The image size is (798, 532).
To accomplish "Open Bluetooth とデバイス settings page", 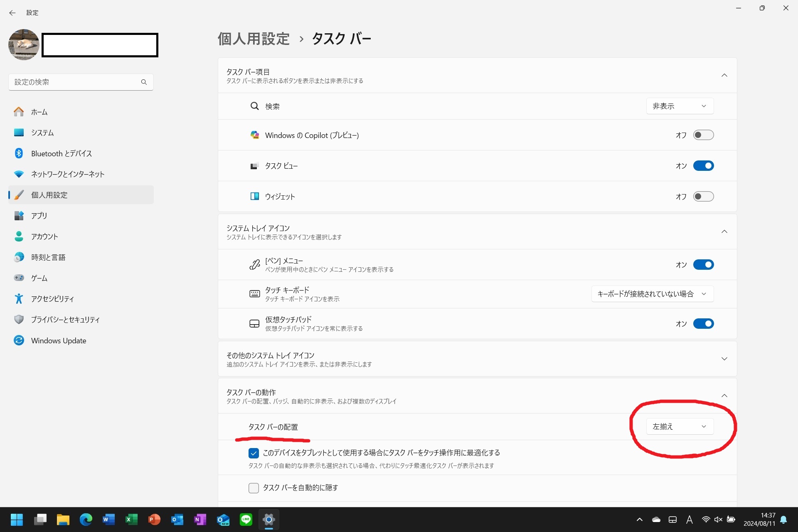I will (x=61, y=153).
